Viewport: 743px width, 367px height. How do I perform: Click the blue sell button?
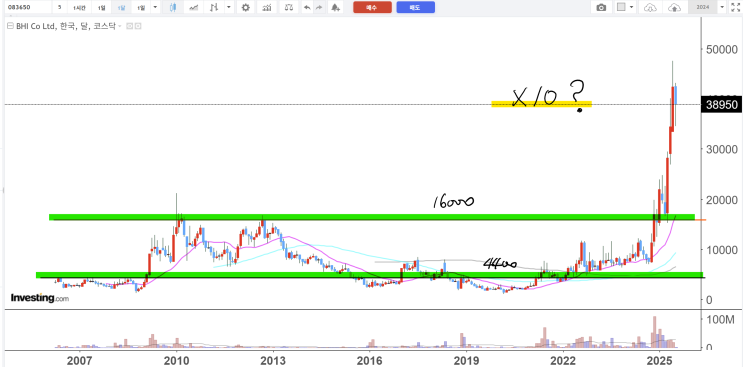[416, 7]
